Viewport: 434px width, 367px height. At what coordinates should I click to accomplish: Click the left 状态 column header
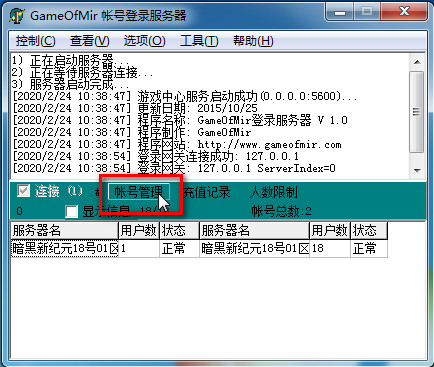[x=179, y=230]
